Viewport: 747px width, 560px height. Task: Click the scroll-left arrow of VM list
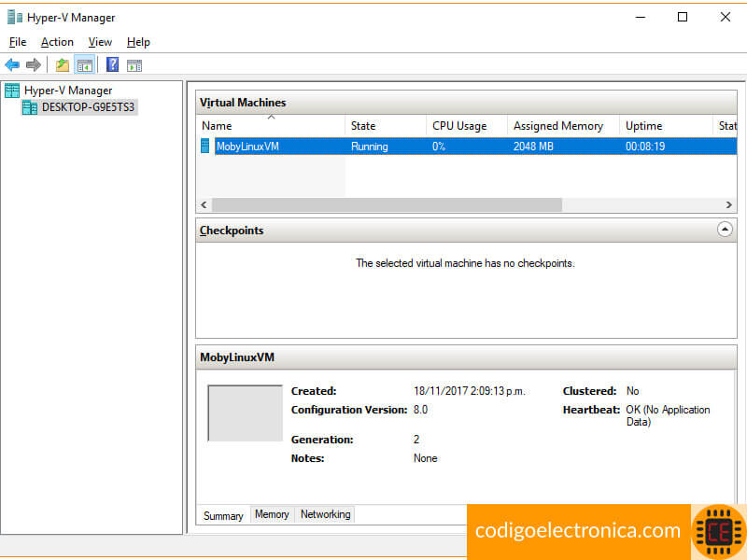pyautogui.click(x=204, y=204)
